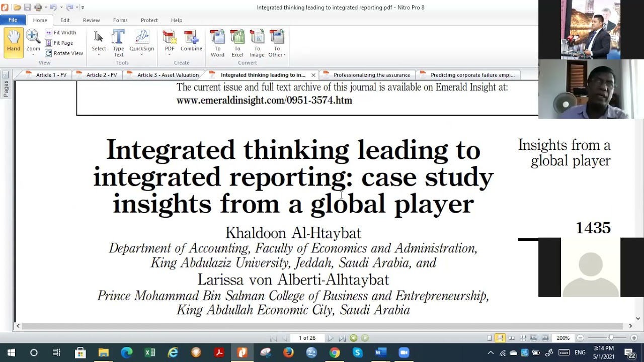This screenshot has width=644, height=362.
Task: Undo the last action
Action: [53, 8]
